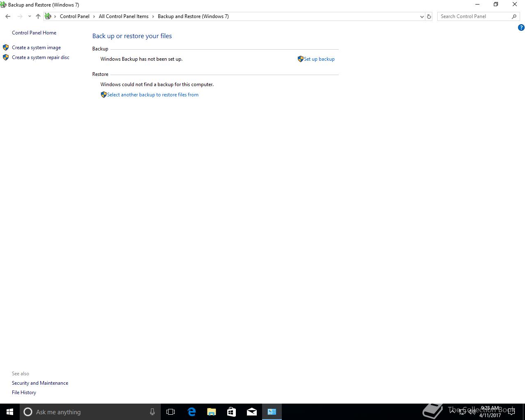Click the network tray icon

point(462,412)
